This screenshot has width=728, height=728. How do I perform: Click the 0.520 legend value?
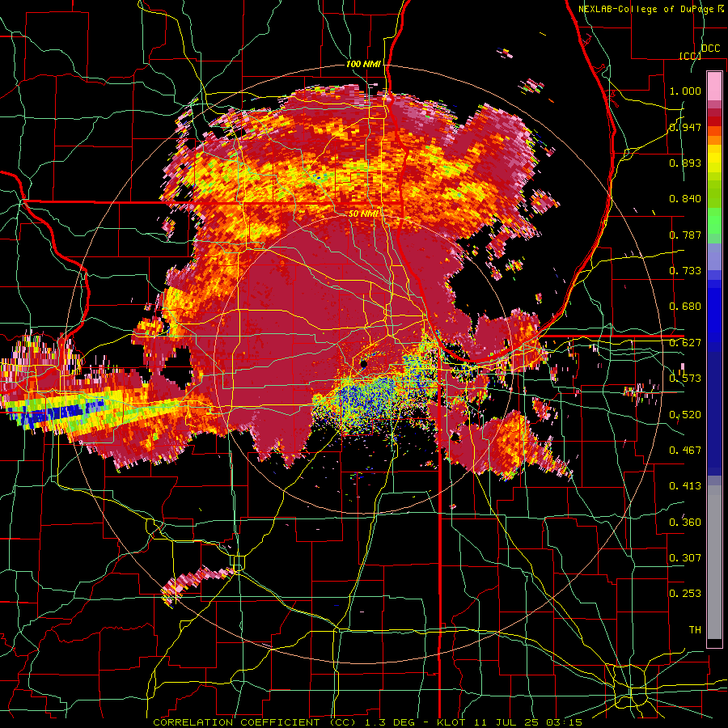tap(685, 414)
